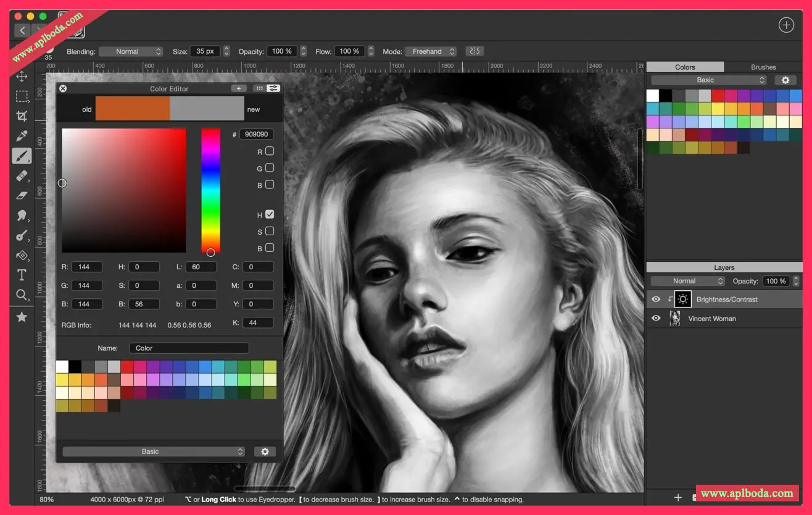812x515 pixels.
Task: Hide the Brightness/Contrast layer
Action: point(656,299)
